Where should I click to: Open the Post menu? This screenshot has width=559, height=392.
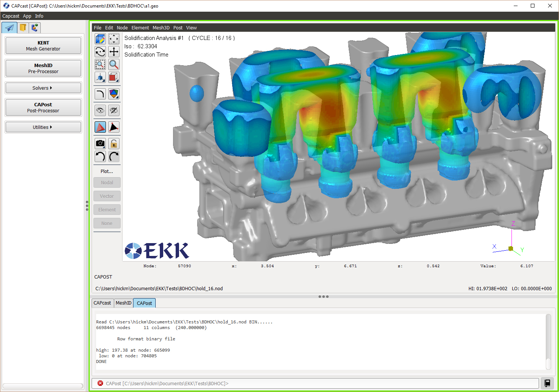click(x=178, y=28)
